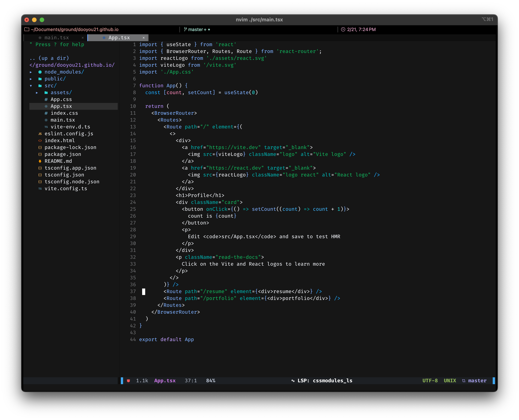Click the TS icon beside vite.config.ts
Screen dimensions: 519x420
(40, 189)
